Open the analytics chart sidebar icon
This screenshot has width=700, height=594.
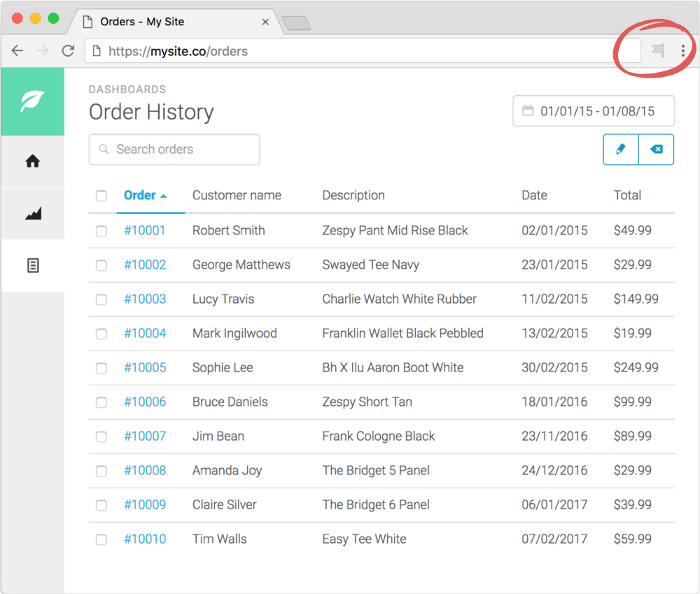33,213
